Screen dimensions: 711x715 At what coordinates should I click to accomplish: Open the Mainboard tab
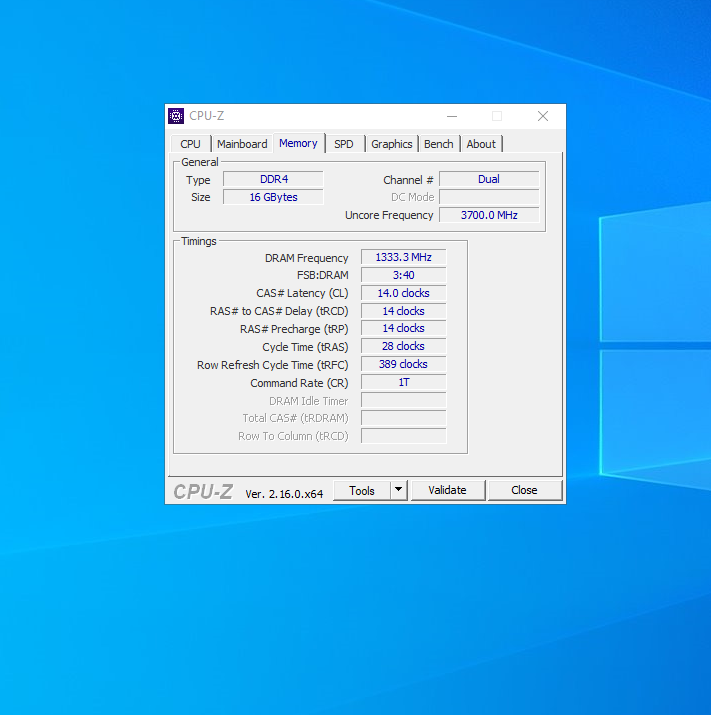pyautogui.click(x=242, y=144)
